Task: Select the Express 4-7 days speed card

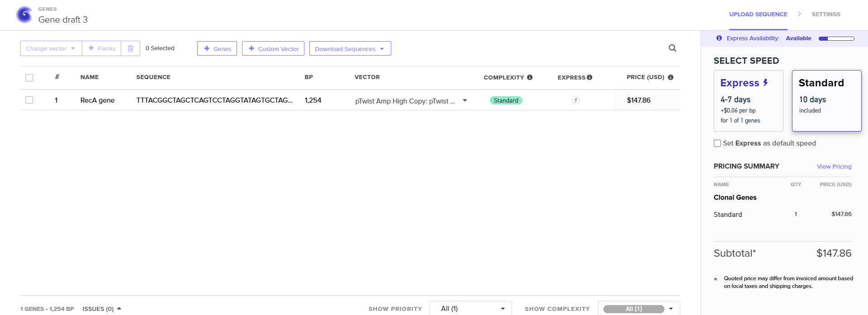Action: (x=749, y=101)
